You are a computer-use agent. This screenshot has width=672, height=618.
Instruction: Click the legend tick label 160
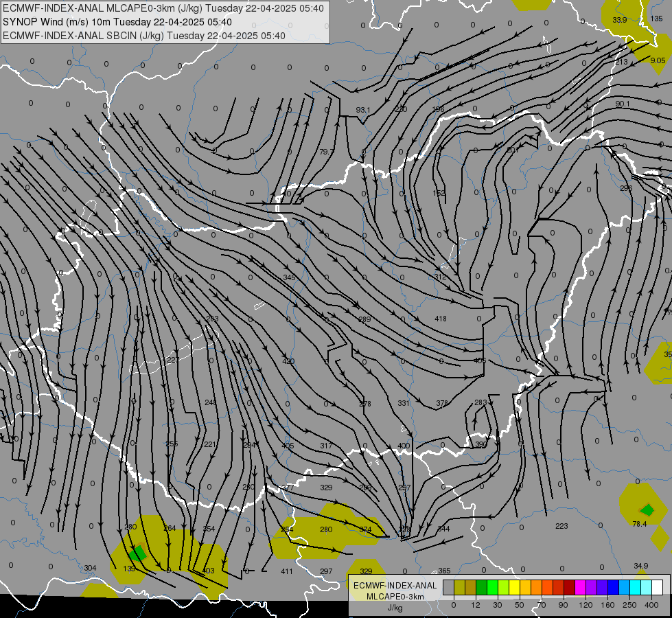click(x=607, y=605)
